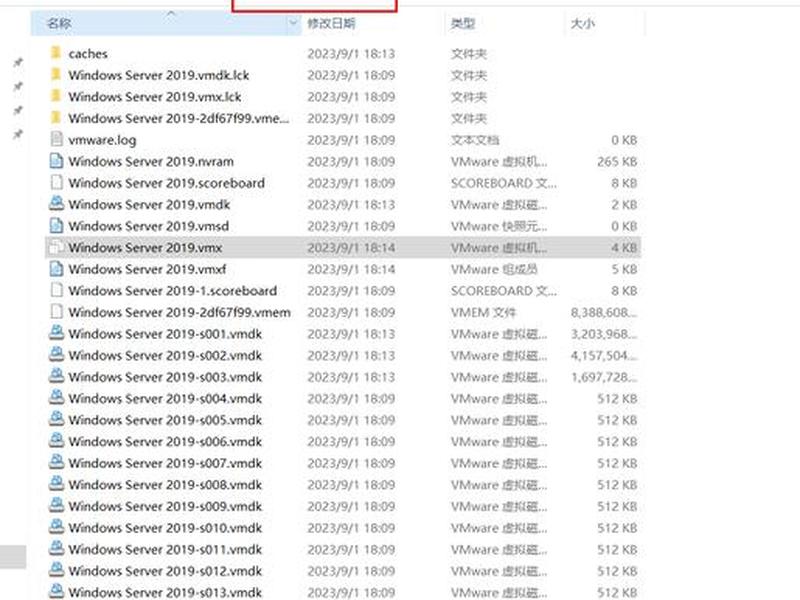Select file name Windows Server 2019-s006.vmdk
The width and height of the screenshot is (800, 600).
(165, 441)
